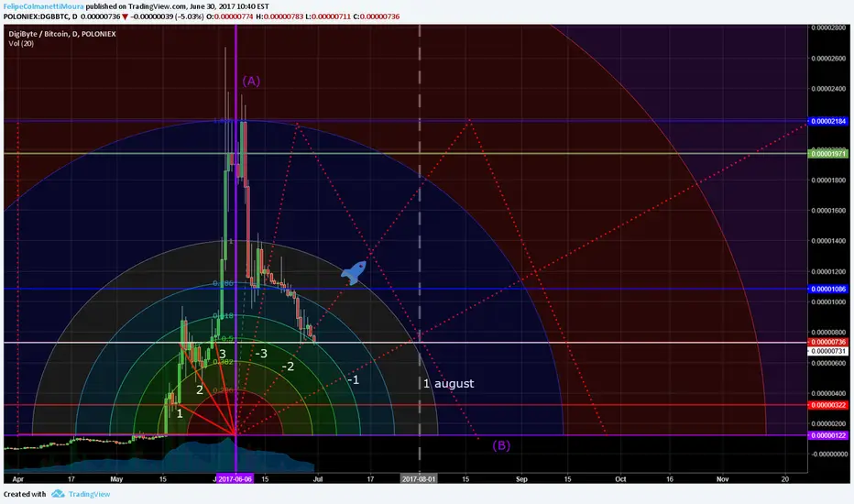Click the 'Nov' label on time axis
Image resolution: width=854 pixels, height=504 pixels.
pyautogui.click(x=723, y=479)
